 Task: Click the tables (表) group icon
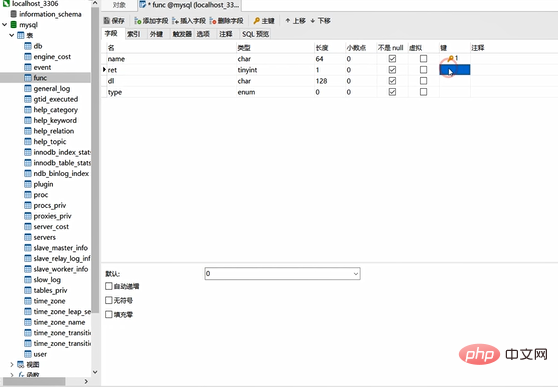21,35
